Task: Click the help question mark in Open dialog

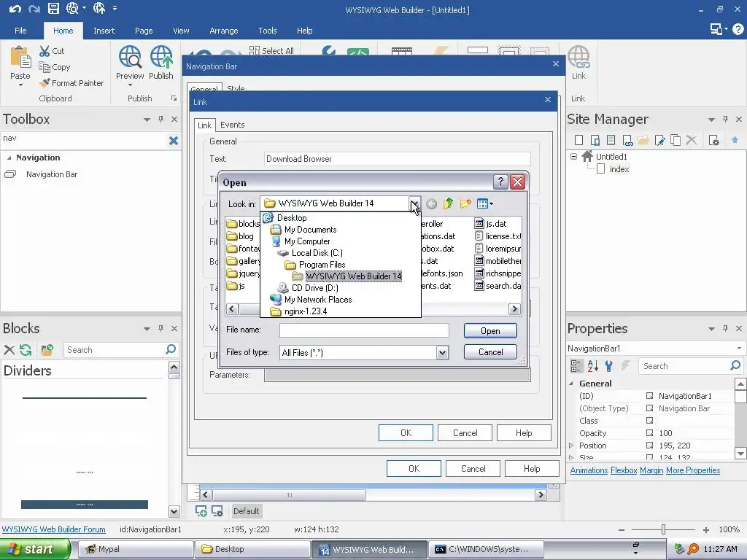Action: click(x=500, y=182)
